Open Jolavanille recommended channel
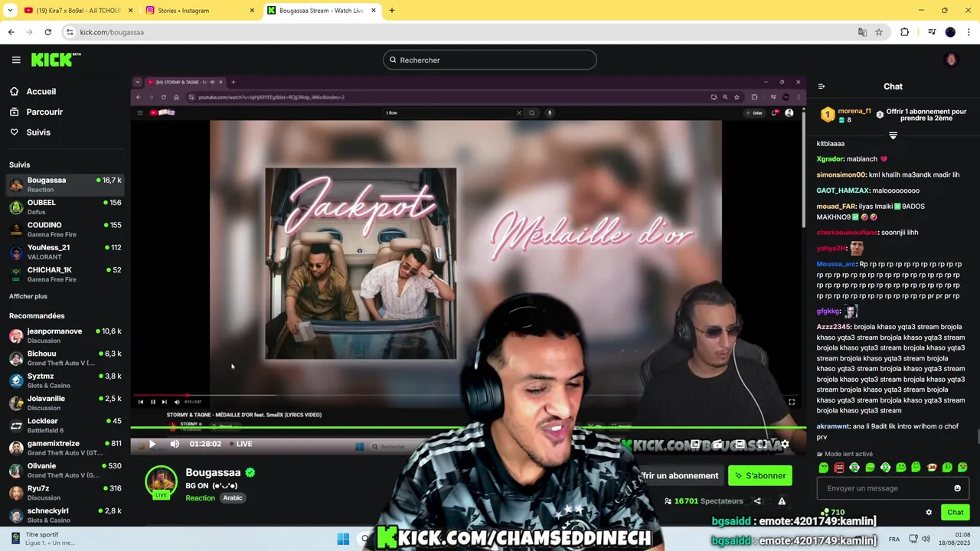 click(65, 403)
